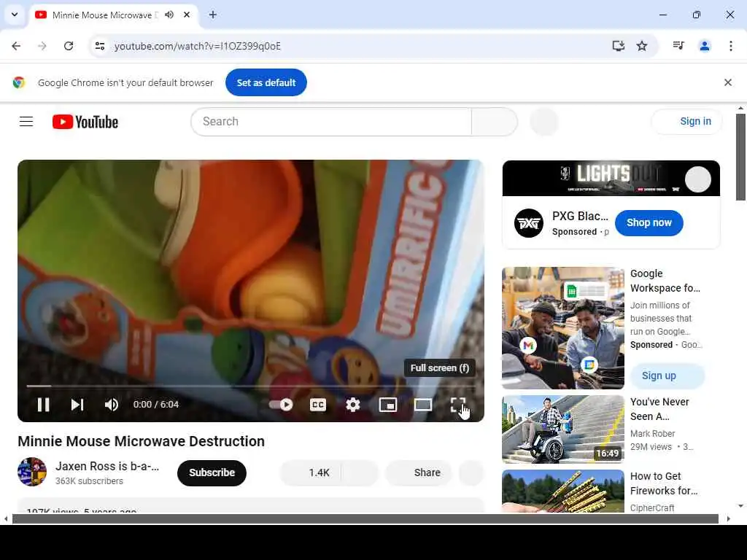Click the horizontal page scrollbar
The height and width of the screenshot is (560, 747).
[365, 518]
